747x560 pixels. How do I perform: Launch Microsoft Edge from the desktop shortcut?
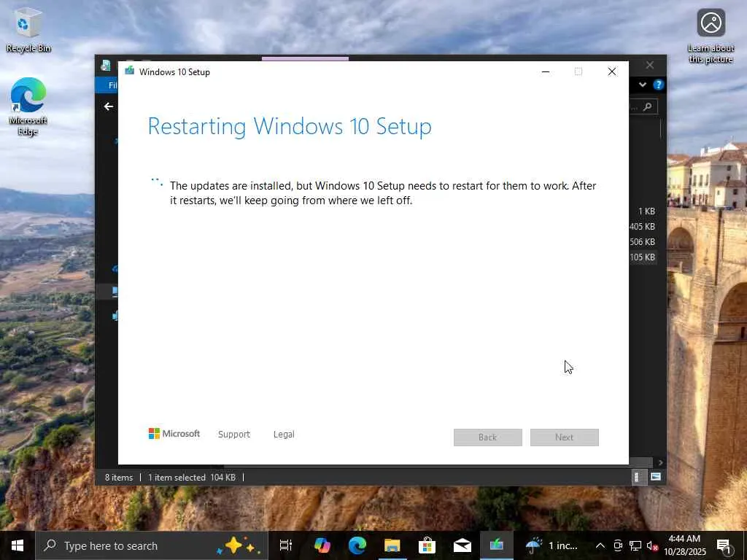click(28, 106)
